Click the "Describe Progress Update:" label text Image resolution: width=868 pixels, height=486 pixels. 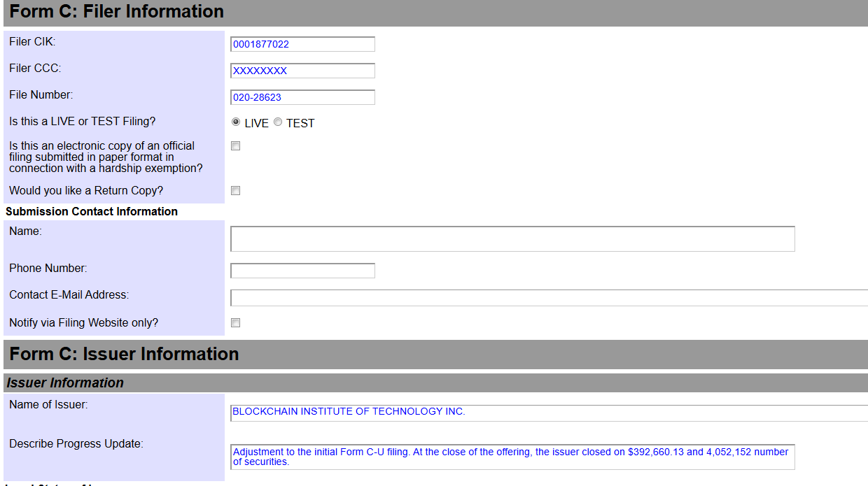click(x=76, y=443)
